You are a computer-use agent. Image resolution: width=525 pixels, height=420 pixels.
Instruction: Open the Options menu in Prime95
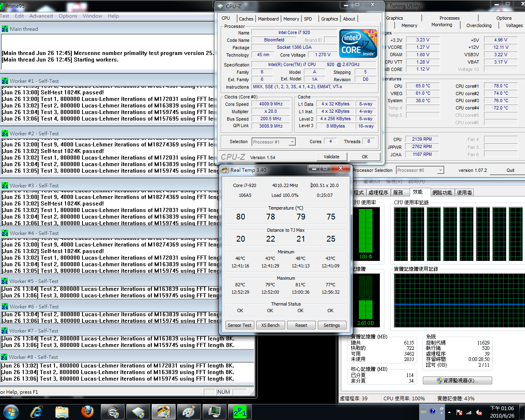pyautogui.click(x=68, y=16)
